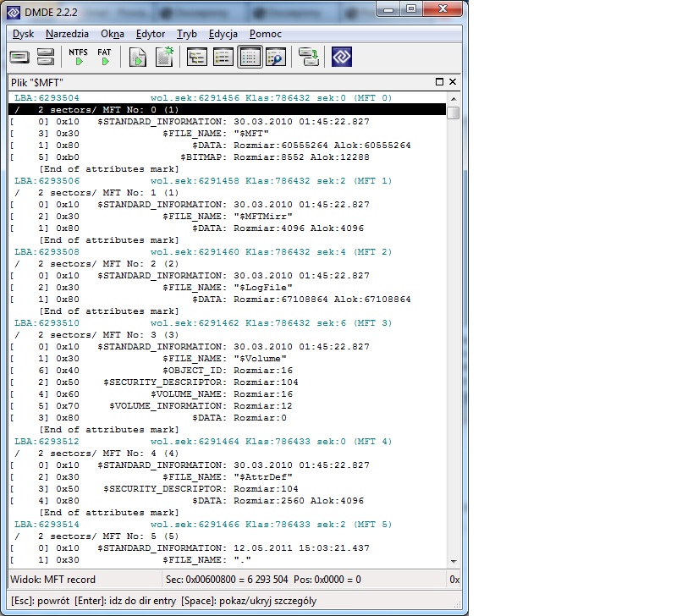Close the Plik "$MFT" inner panel
The image size is (693, 616).
click(x=453, y=82)
